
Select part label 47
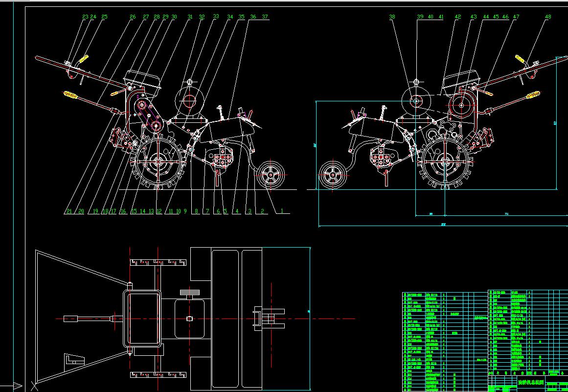tap(516, 17)
